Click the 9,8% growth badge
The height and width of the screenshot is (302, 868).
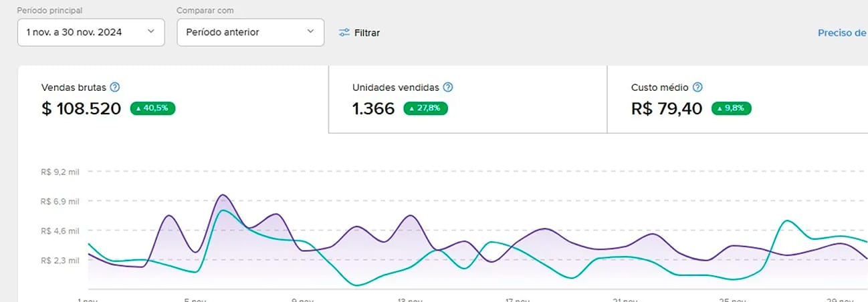click(x=731, y=108)
